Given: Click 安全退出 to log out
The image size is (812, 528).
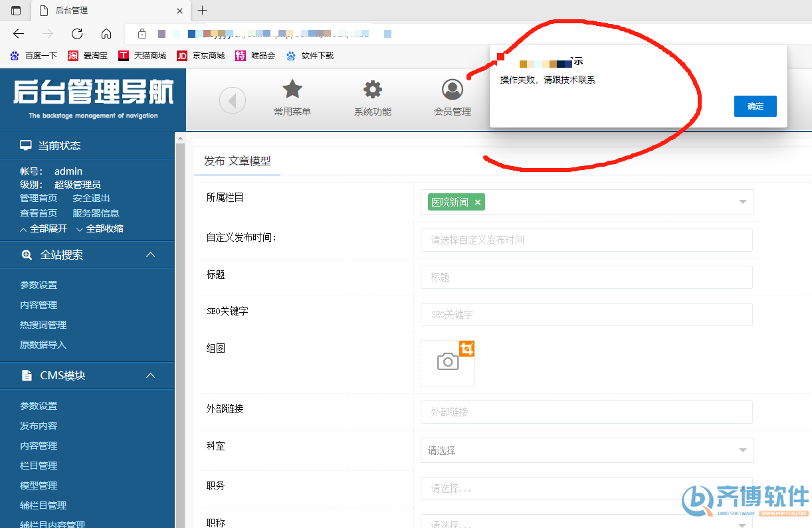Looking at the screenshot, I should [92, 198].
